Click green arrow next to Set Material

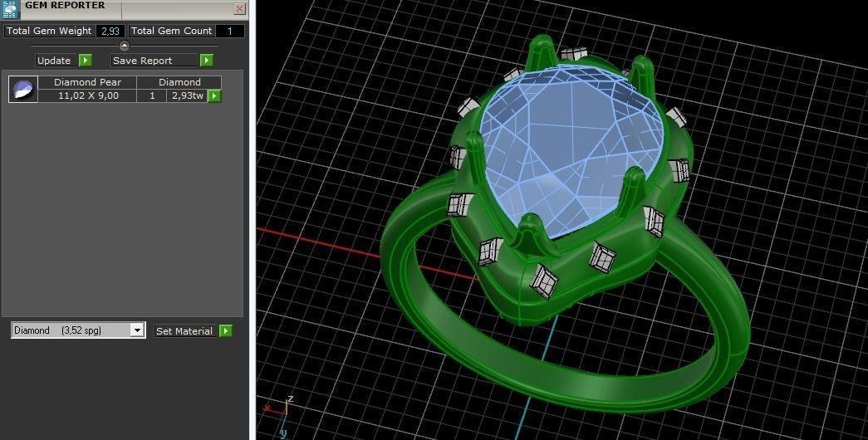click(x=226, y=331)
